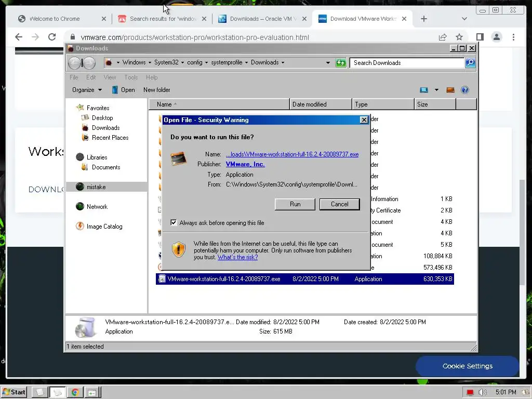Screen dimensions: 532x399
Task: Bookmark this page with the star icon
Action: coord(459,37)
